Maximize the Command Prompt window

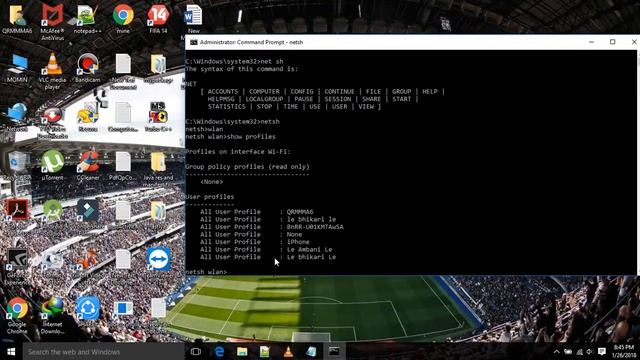click(x=612, y=42)
